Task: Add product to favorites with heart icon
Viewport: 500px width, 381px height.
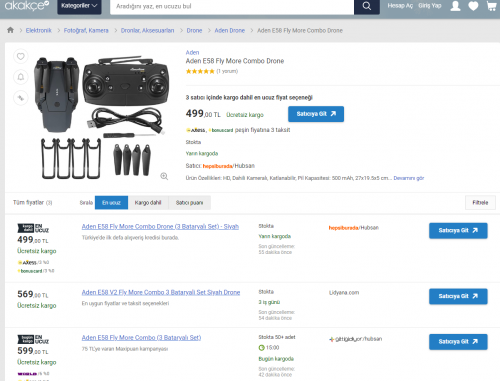Action: pyautogui.click(x=21, y=56)
